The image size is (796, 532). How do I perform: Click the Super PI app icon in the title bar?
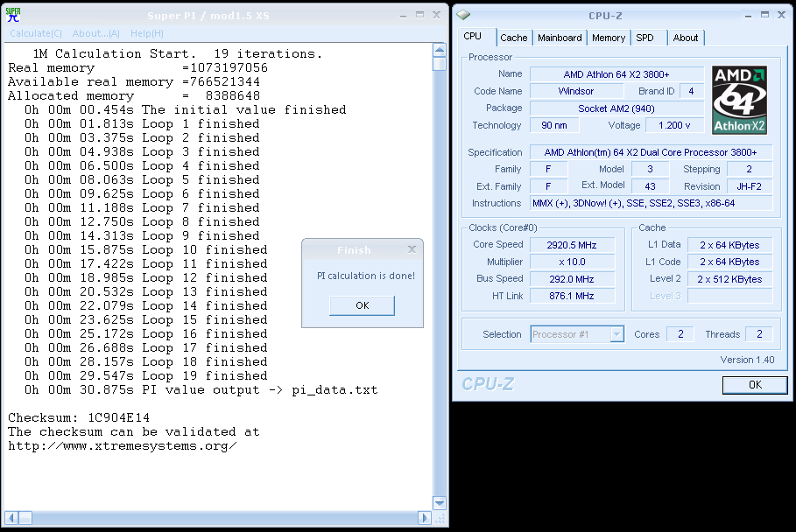(13, 15)
